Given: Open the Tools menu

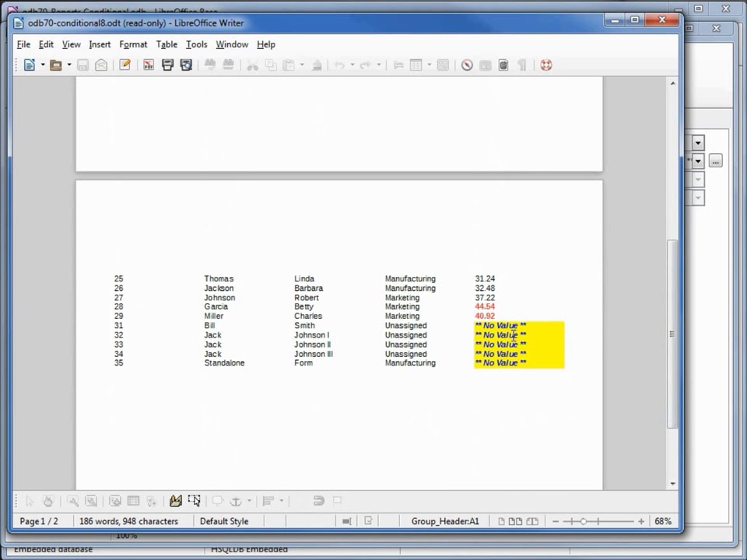Looking at the screenshot, I should [x=196, y=44].
